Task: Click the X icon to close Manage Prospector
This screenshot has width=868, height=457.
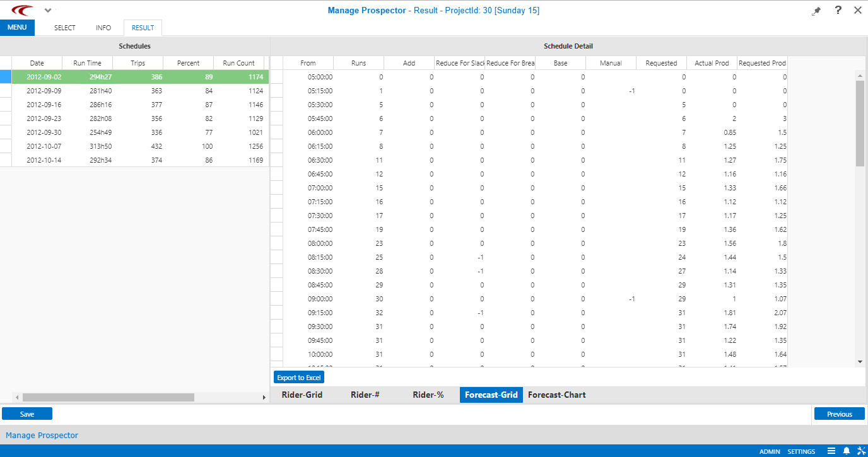Action: coord(857,10)
